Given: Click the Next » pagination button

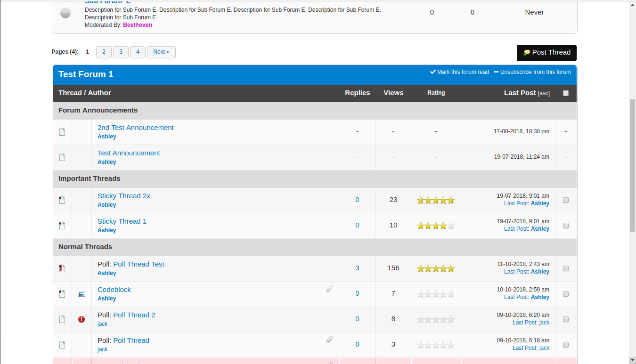Looking at the screenshot, I should pyautogui.click(x=161, y=52).
